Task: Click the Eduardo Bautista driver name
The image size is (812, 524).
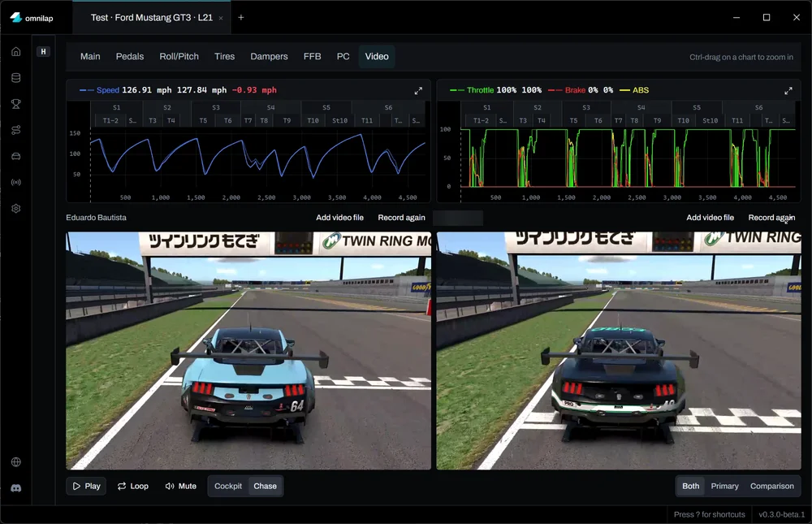Action: tap(96, 218)
